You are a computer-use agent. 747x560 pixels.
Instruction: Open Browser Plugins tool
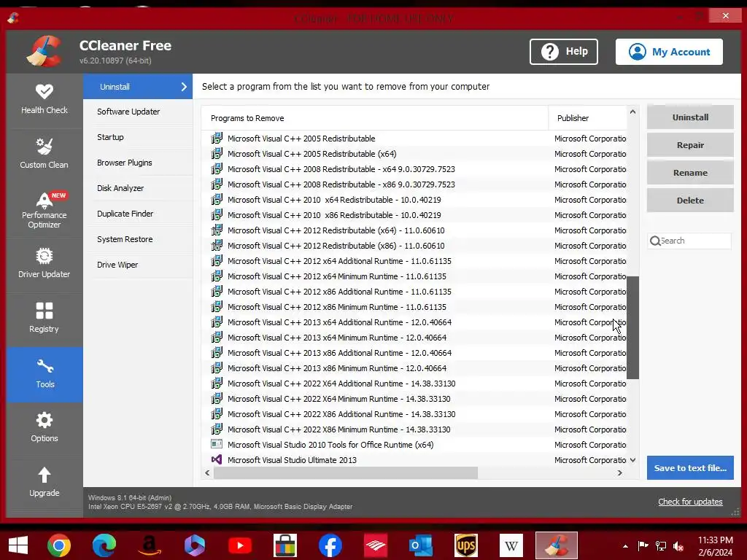point(138,163)
